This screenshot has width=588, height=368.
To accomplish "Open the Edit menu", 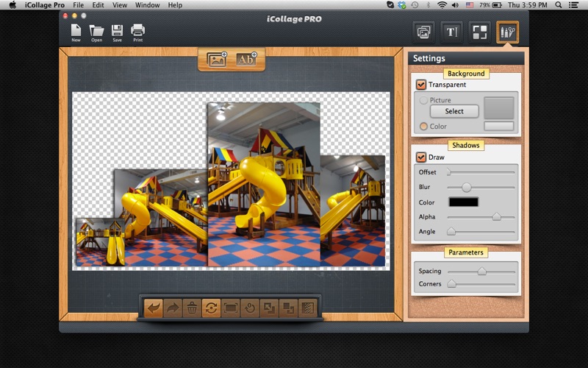I will click(x=98, y=5).
